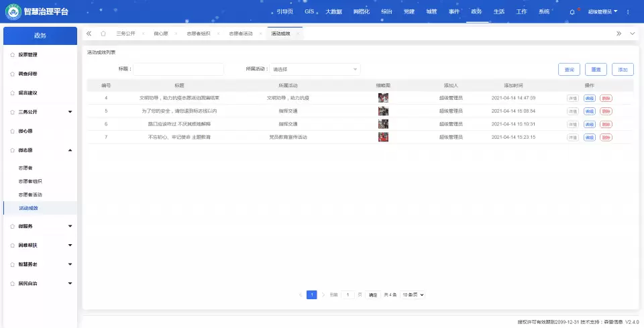Close the 三务公开 tab
The width and height of the screenshot is (644, 328).
point(144,34)
